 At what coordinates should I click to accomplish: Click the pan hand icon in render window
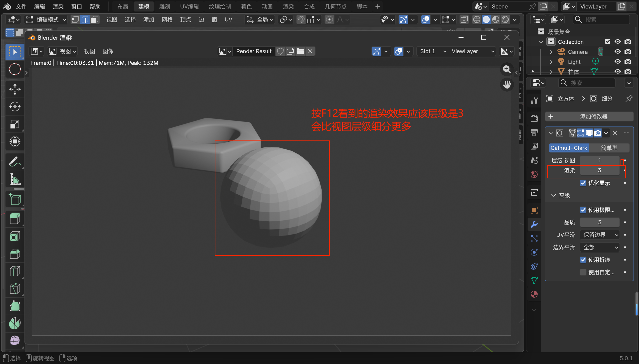click(507, 85)
